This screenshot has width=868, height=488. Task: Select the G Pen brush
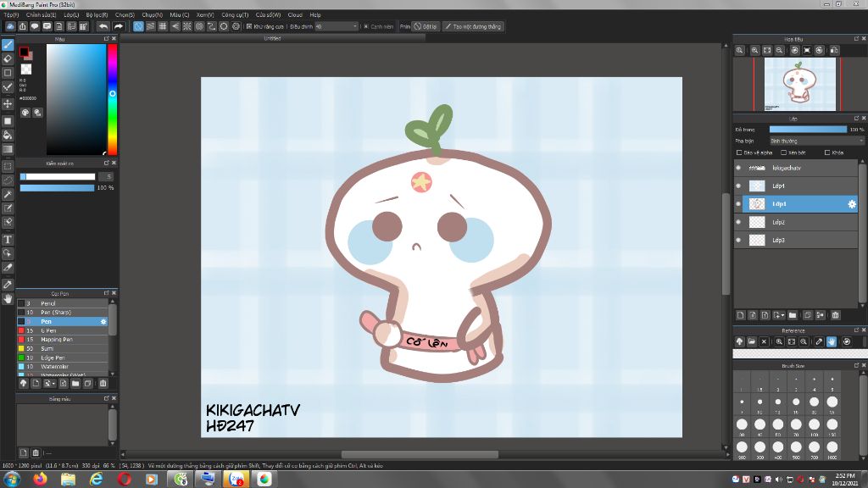coord(63,330)
